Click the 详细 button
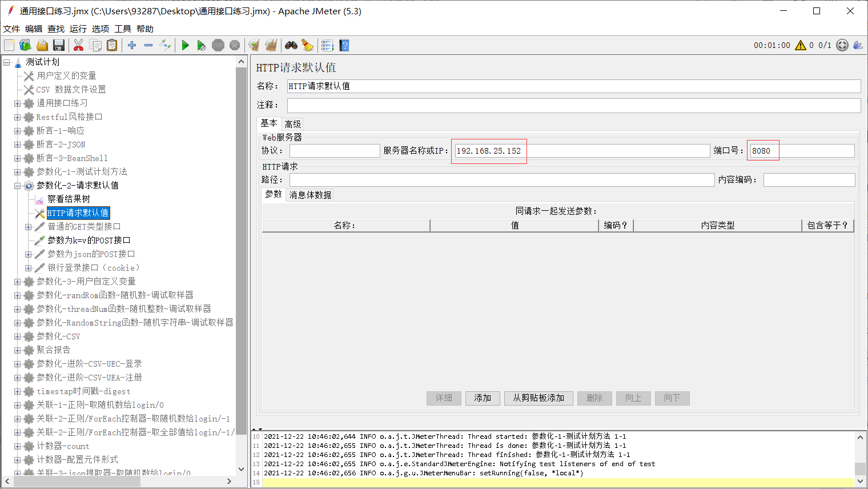 tap(444, 398)
